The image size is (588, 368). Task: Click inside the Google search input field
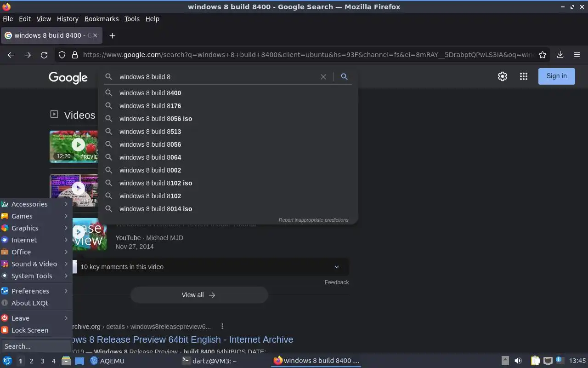pos(216,77)
